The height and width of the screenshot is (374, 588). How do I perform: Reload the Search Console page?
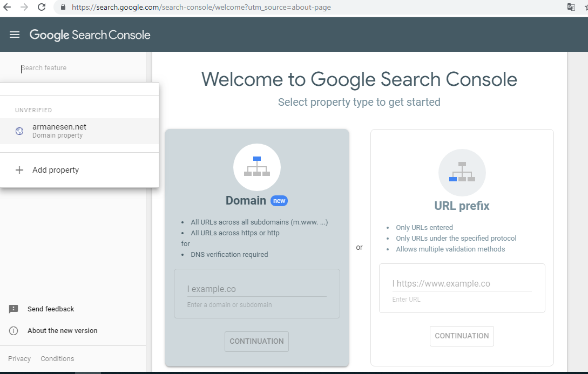point(42,7)
